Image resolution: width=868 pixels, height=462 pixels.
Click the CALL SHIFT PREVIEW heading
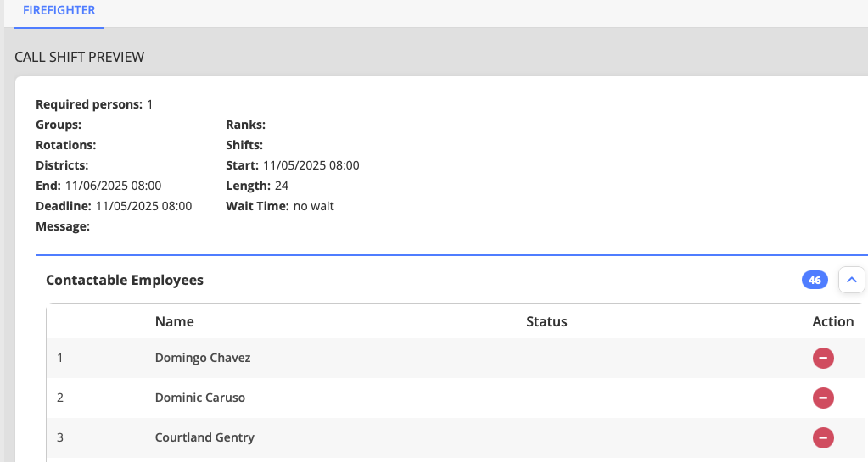(80, 57)
